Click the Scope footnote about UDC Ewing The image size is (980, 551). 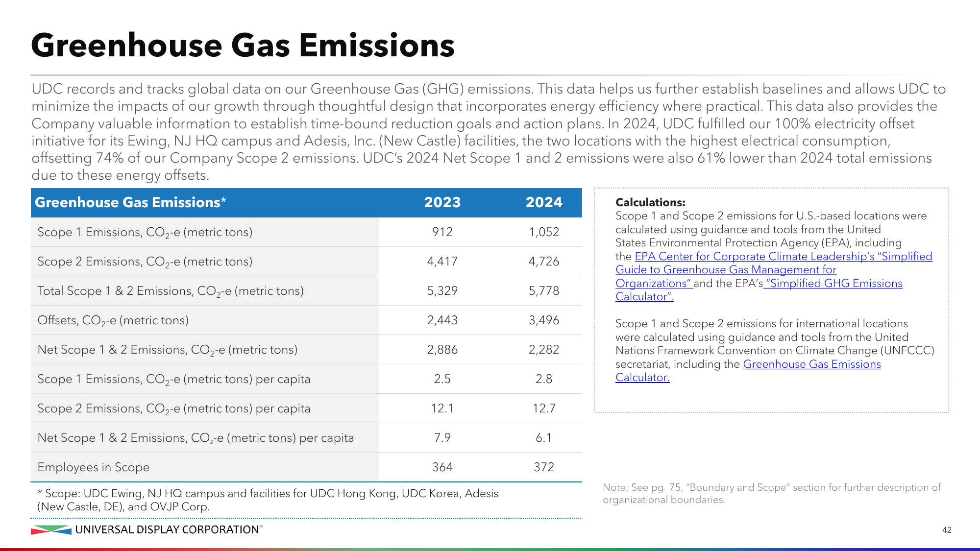point(268,500)
